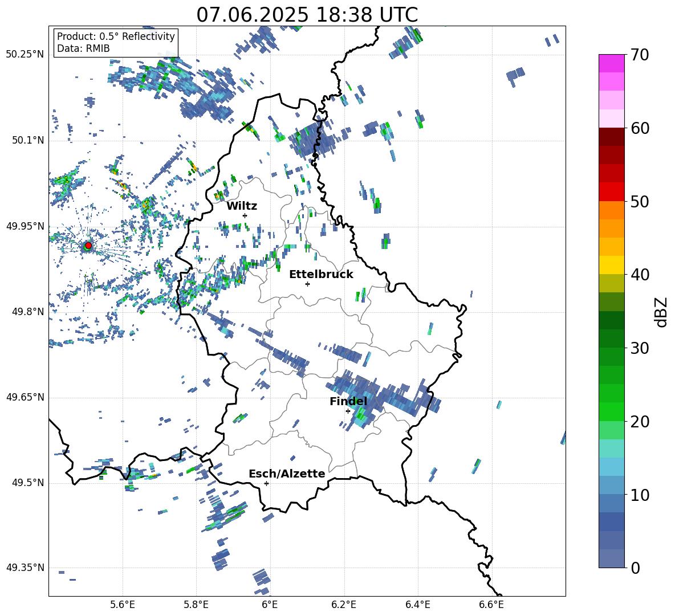675x616 pixels.
Task: Click the red radar site marker
Action: click(88, 246)
